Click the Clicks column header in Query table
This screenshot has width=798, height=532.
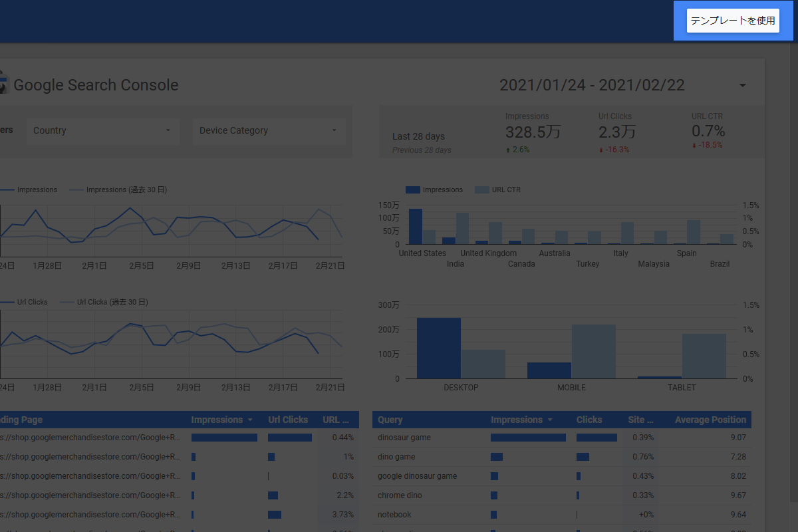589,420
